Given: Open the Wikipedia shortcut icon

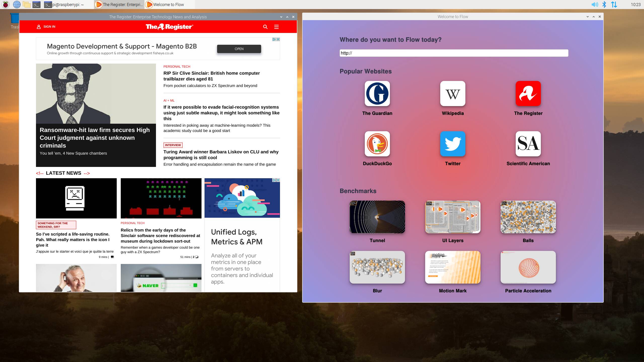Looking at the screenshot, I should point(453,94).
